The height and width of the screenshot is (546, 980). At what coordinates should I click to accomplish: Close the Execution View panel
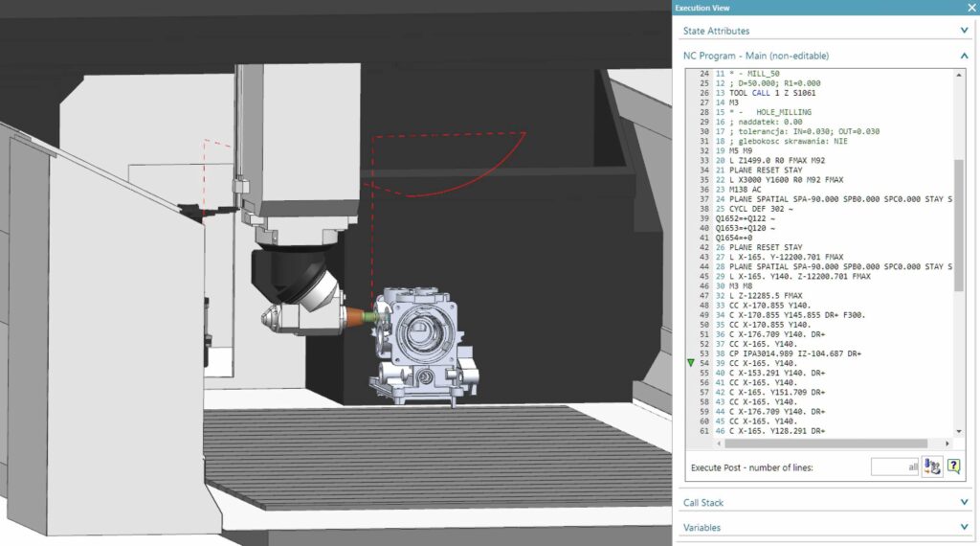[970, 8]
